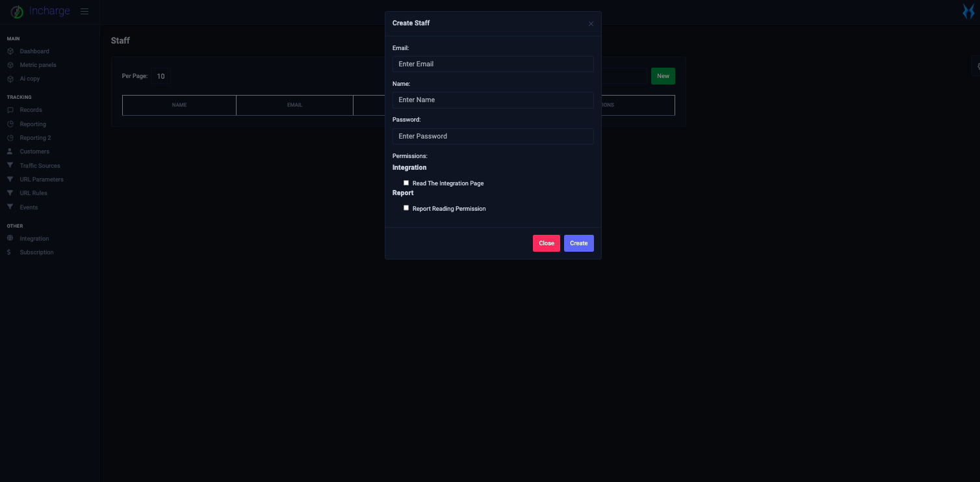Click the Customers person icon

pos(10,152)
